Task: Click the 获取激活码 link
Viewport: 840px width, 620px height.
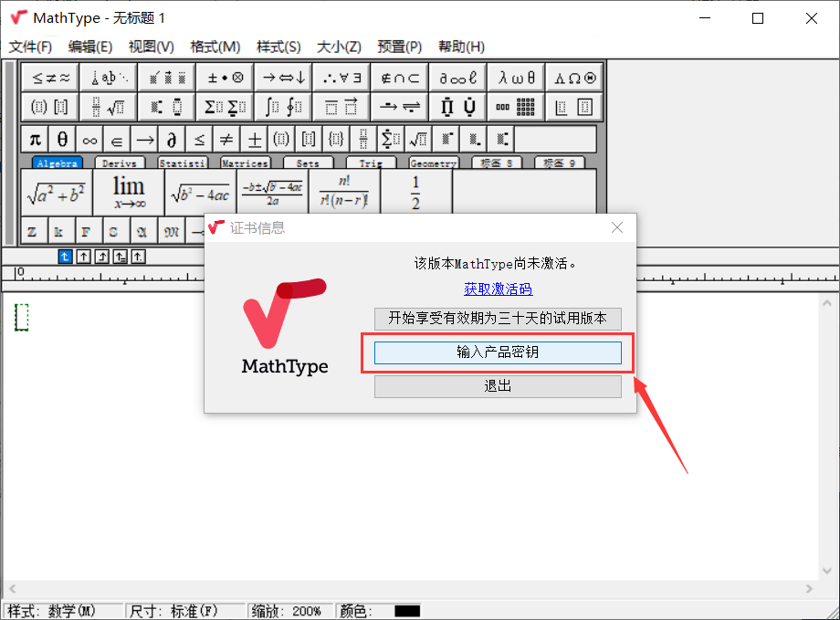Action: click(x=498, y=289)
